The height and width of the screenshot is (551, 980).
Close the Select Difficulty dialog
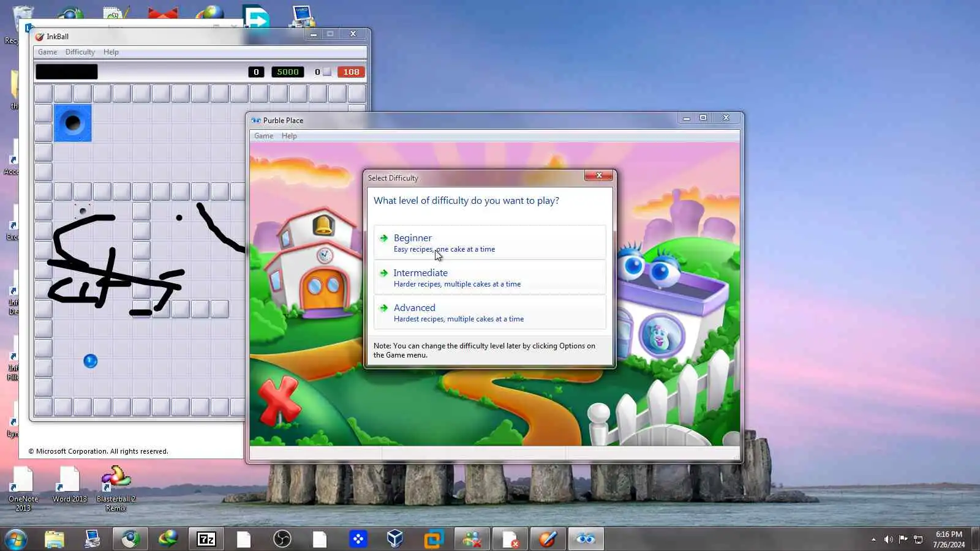[x=598, y=175]
